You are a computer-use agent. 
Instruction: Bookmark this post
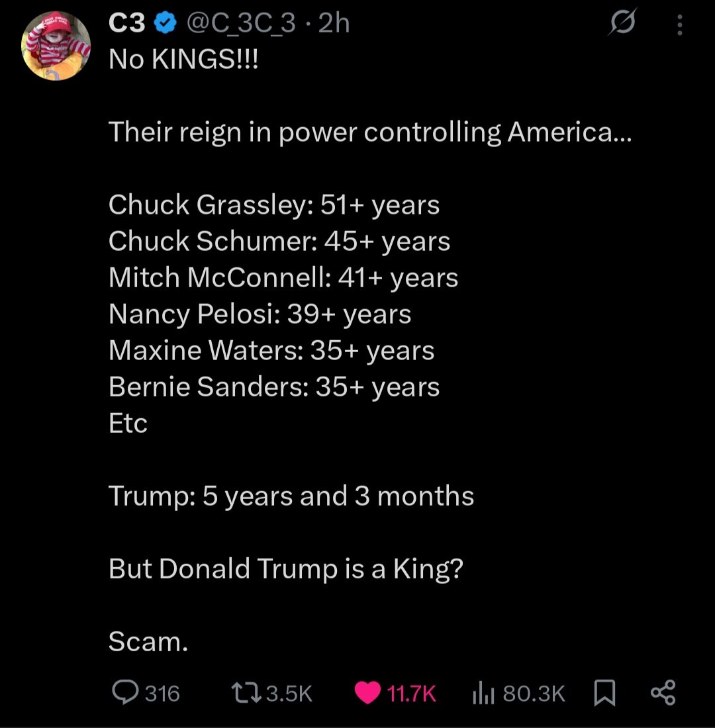coord(605,693)
